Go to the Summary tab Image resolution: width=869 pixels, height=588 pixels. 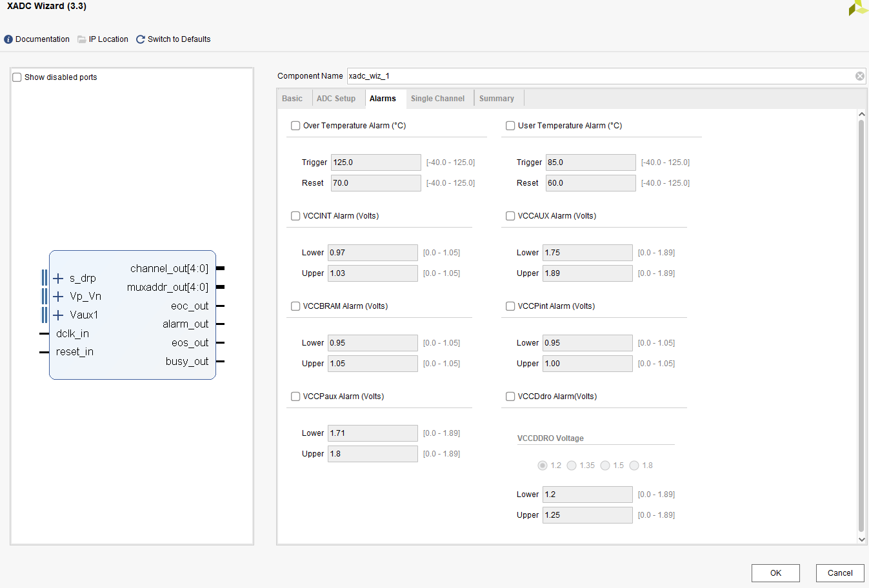tap(496, 99)
